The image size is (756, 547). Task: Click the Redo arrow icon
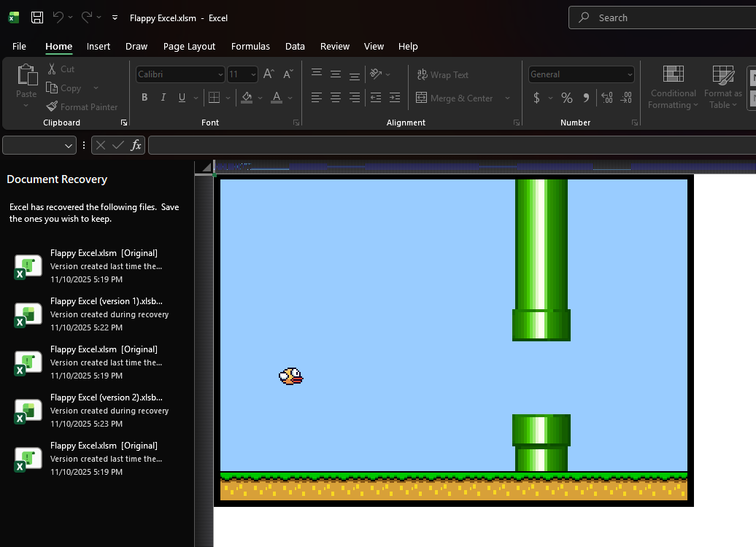click(x=86, y=18)
